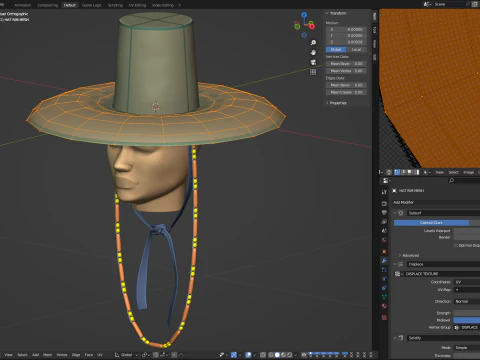Screen dimensions: 480x360
Task: Switch to solid viewport shading
Action: pyautogui.click(x=277, y=355)
